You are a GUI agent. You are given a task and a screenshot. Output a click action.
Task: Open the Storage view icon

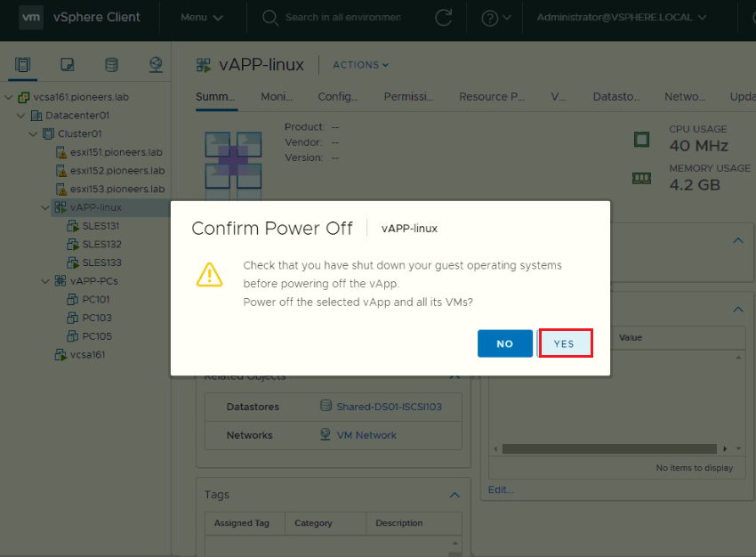click(111, 65)
